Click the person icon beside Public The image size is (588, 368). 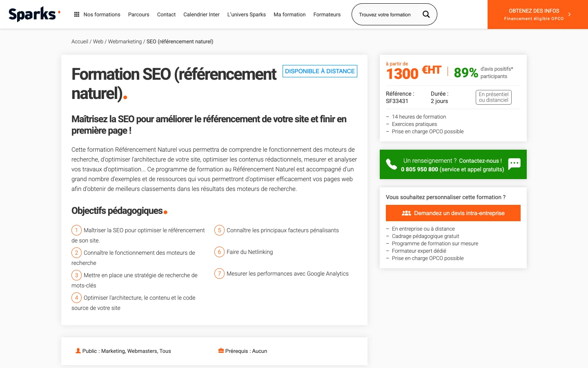coord(78,351)
